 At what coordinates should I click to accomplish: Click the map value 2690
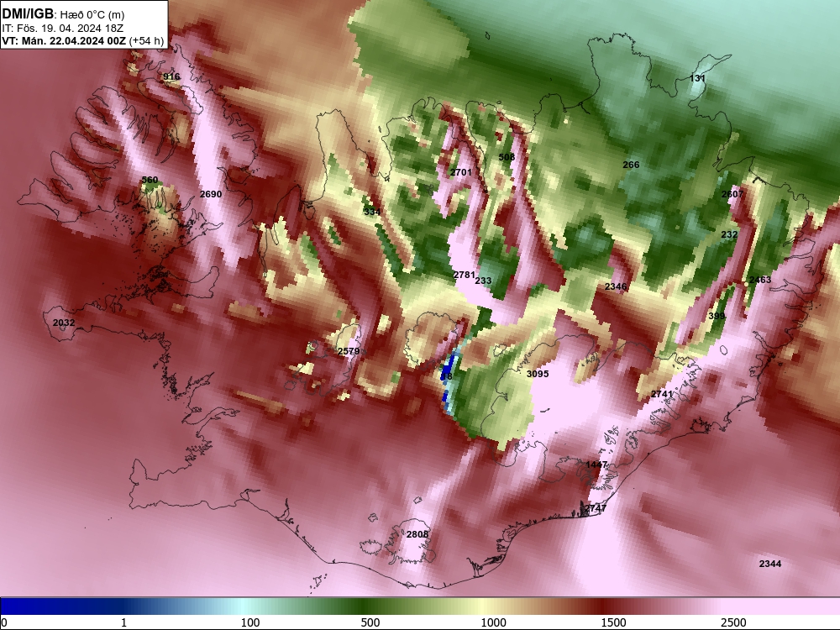point(211,194)
